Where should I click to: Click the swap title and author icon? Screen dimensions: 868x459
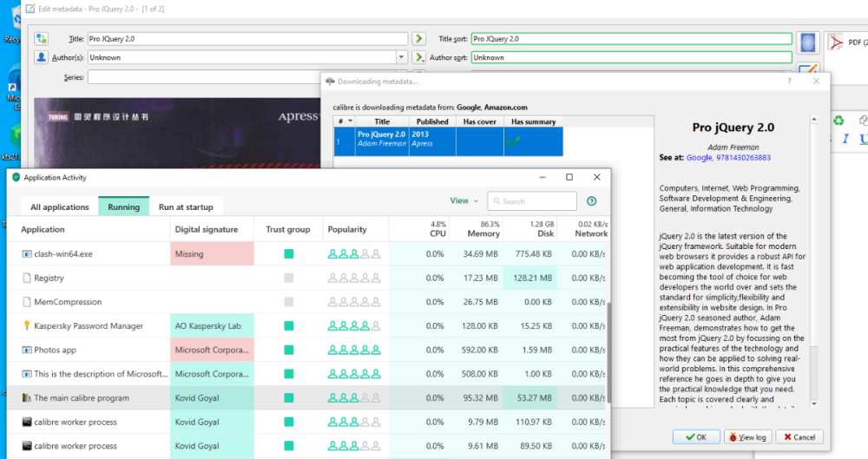pos(42,39)
